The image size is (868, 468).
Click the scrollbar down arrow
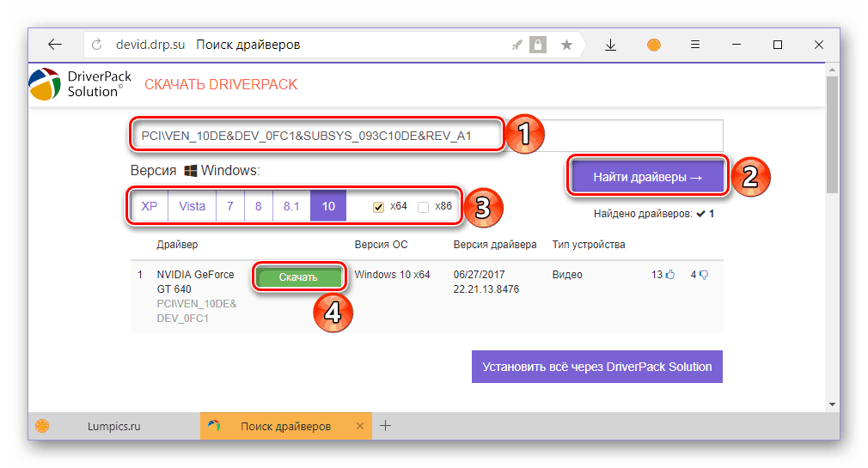pos(833,404)
